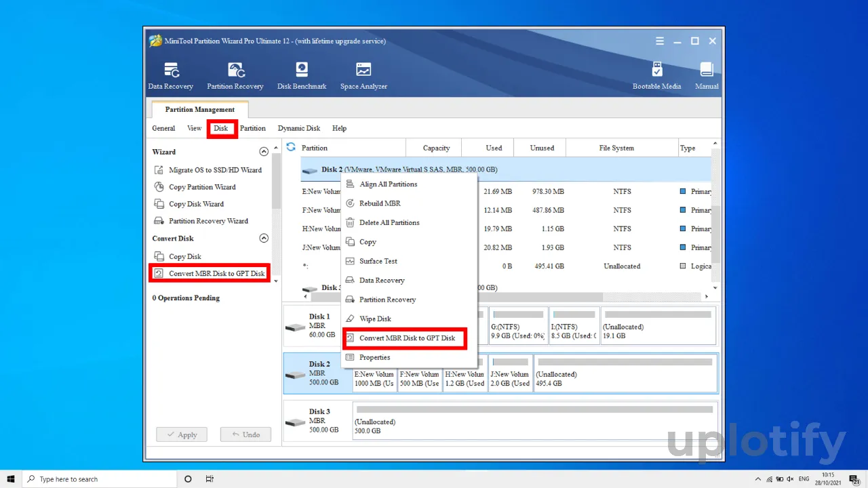Select Disk 3 in the disk map
Viewport: 868px width, 488px height.
click(x=317, y=420)
